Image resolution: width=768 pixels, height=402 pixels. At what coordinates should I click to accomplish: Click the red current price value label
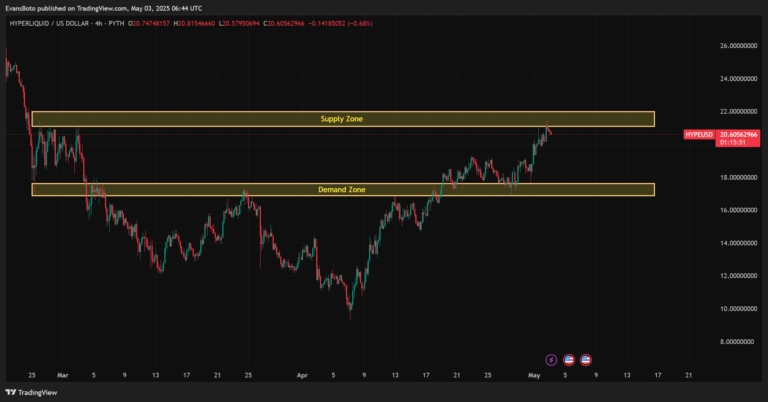click(738, 134)
